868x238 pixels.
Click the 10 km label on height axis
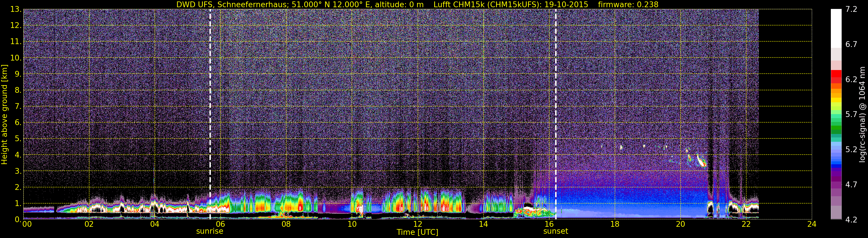coord(16,58)
